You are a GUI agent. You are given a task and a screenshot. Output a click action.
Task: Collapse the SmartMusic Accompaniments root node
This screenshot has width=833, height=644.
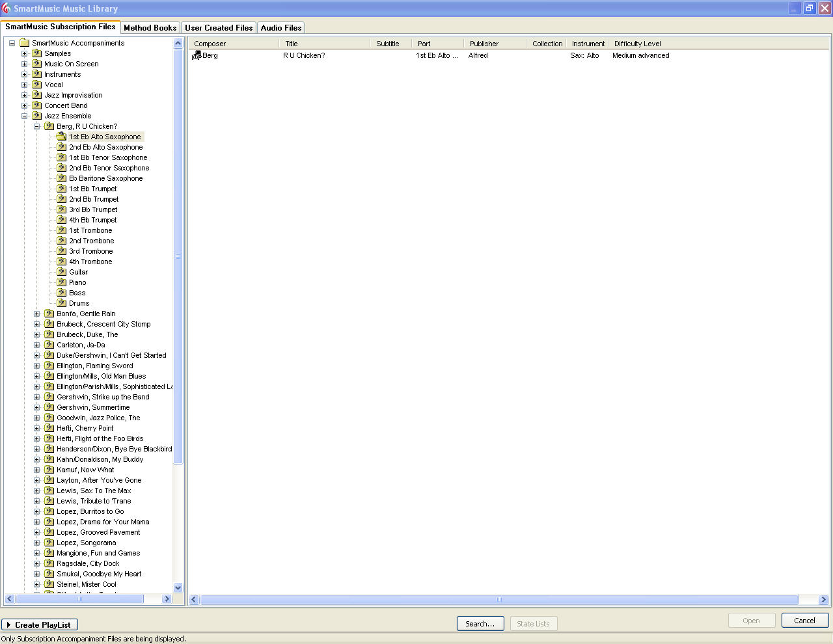click(x=12, y=43)
